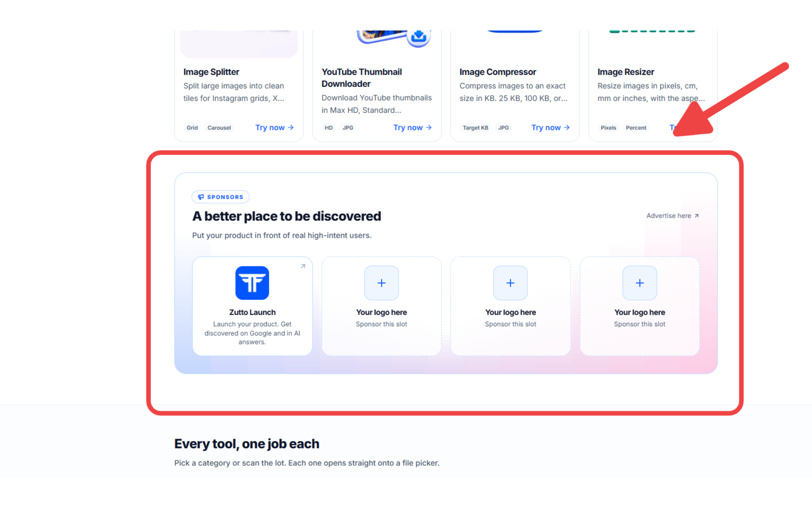Click 'Your logo here' in the second sponsor slot
The width and height of the screenshot is (812, 508).
pos(382,312)
